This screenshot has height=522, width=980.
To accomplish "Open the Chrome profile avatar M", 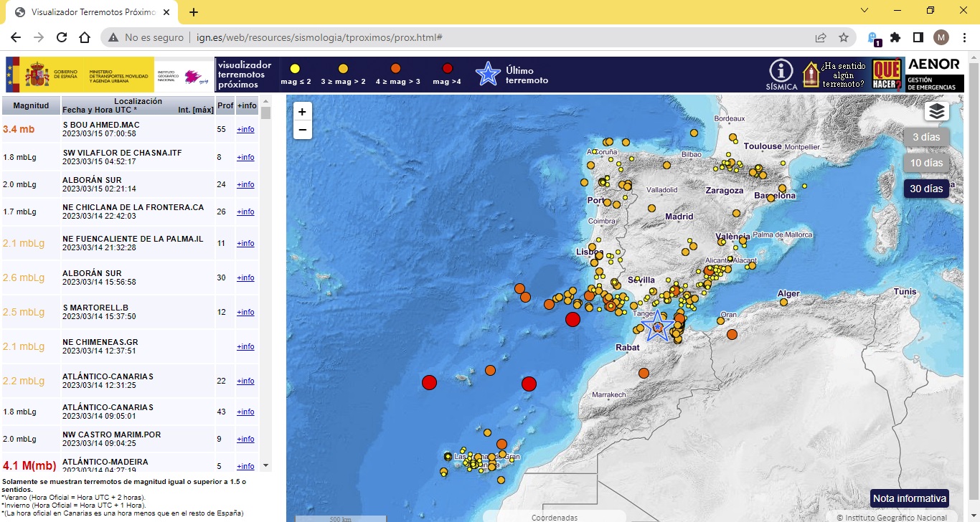I will point(941,37).
